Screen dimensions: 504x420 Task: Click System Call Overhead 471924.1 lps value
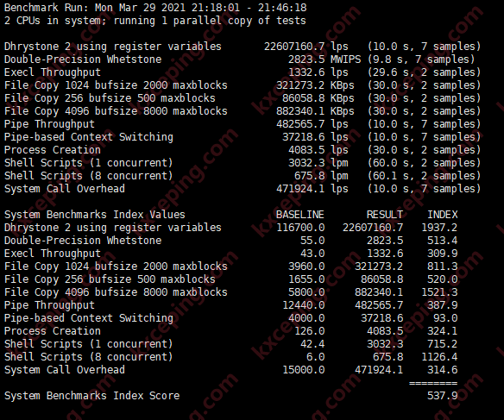[x=312, y=189]
